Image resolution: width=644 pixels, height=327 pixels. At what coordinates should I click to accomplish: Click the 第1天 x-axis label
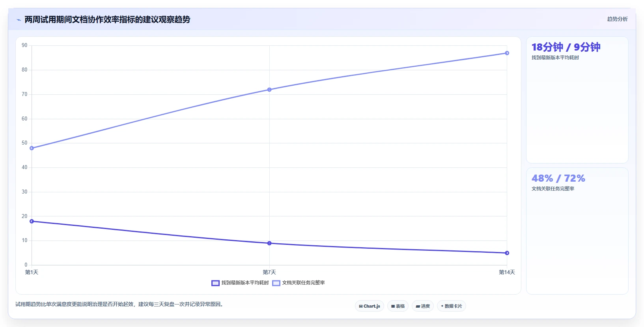pos(32,272)
